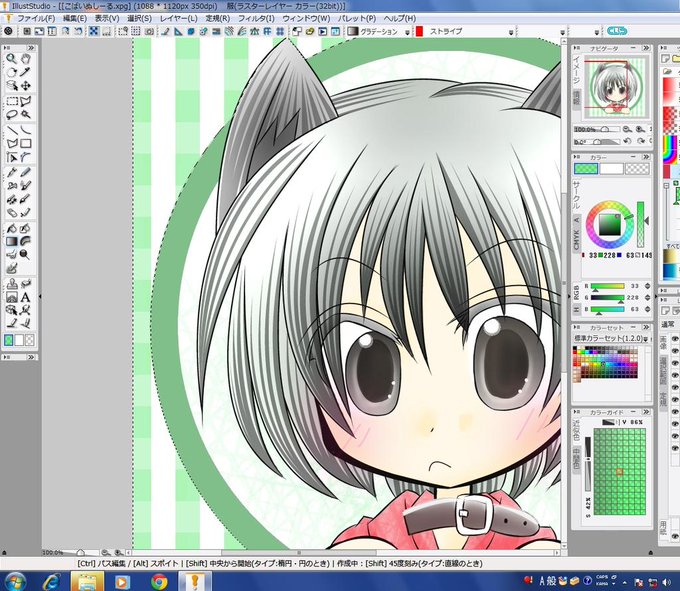Image resolution: width=680 pixels, height=591 pixels.
Task: Select the Magic Wand tool
Action: pyautogui.click(x=26, y=115)
